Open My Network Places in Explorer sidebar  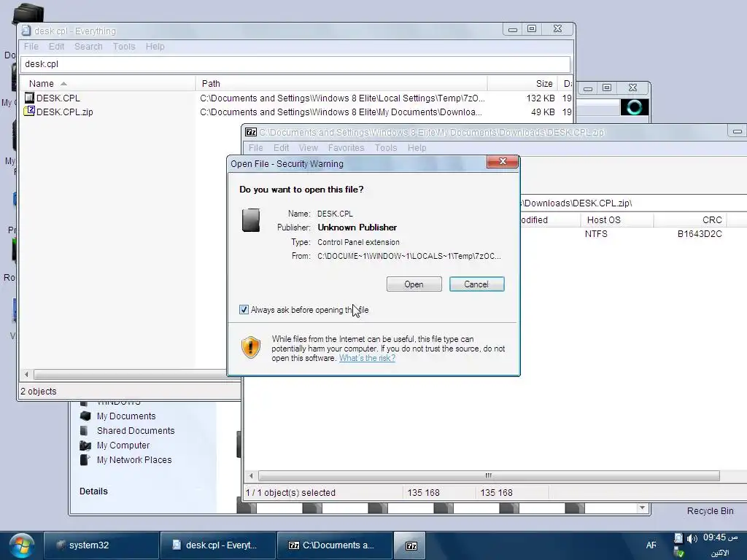pos(134,460)
